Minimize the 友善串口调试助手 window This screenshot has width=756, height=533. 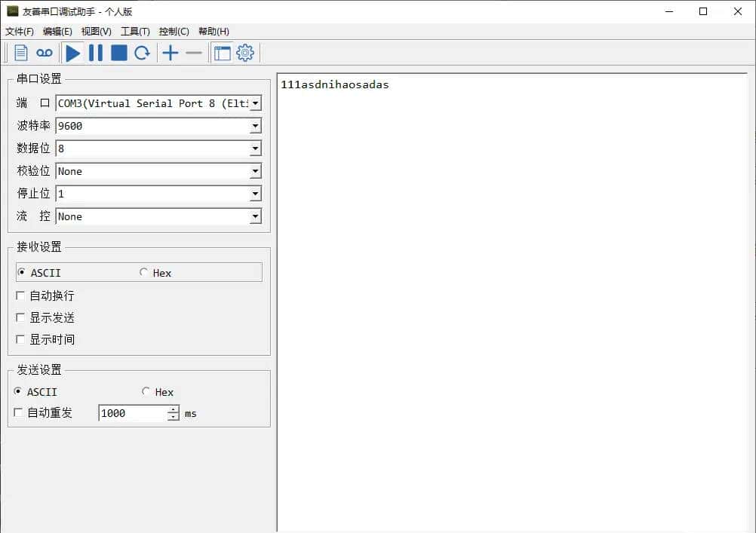point(668,11)
